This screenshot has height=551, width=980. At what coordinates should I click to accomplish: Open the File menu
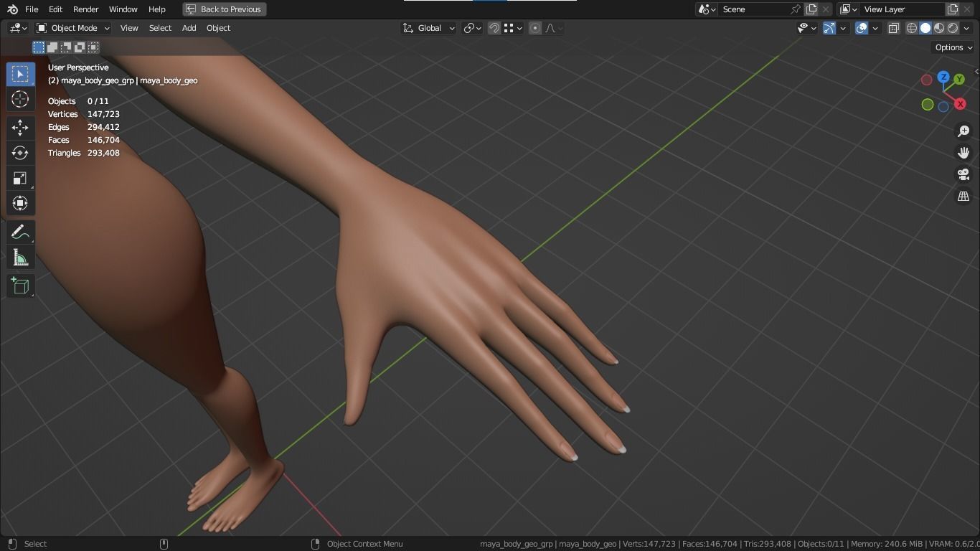[x=32, y=9]
